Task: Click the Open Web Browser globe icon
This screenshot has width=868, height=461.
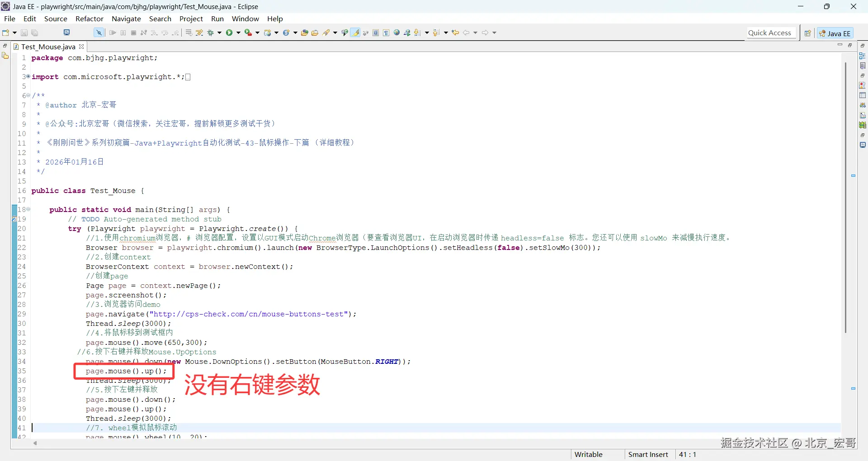Action: point(397,33)
